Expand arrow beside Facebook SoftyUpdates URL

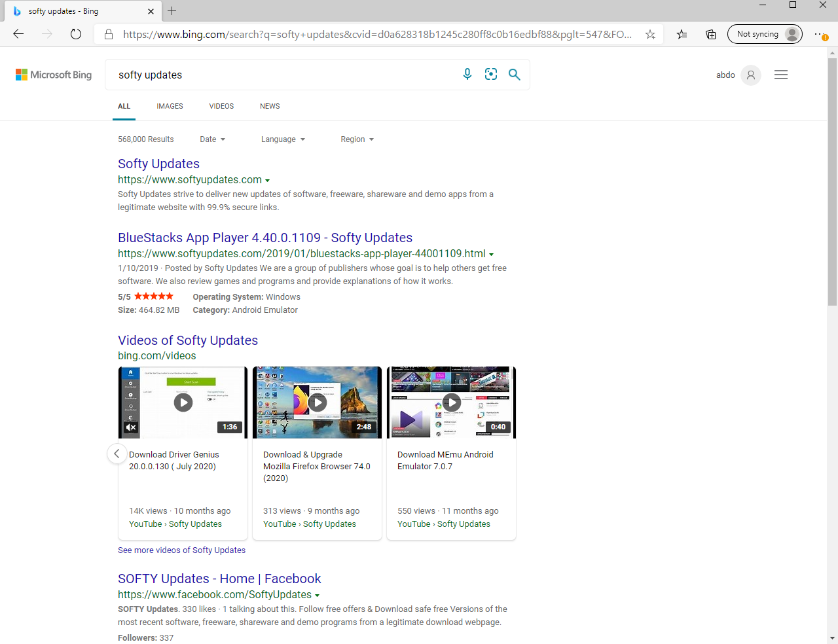tap(317, 596)
